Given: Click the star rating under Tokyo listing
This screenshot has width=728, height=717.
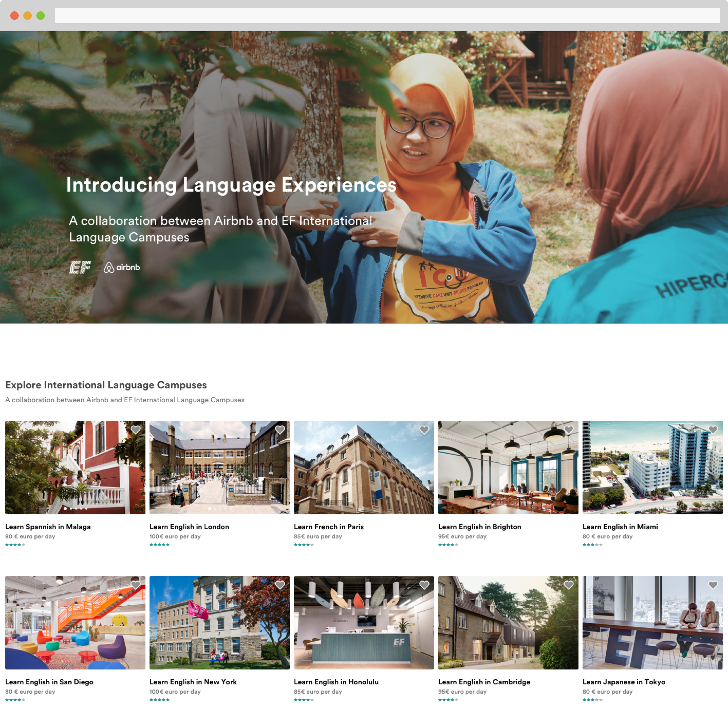Looking at the screenshot, I should click(592, 700).
